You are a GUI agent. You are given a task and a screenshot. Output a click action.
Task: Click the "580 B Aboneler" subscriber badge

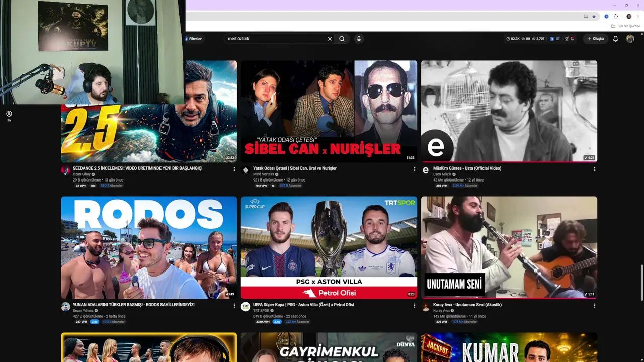tap(111, 186)
